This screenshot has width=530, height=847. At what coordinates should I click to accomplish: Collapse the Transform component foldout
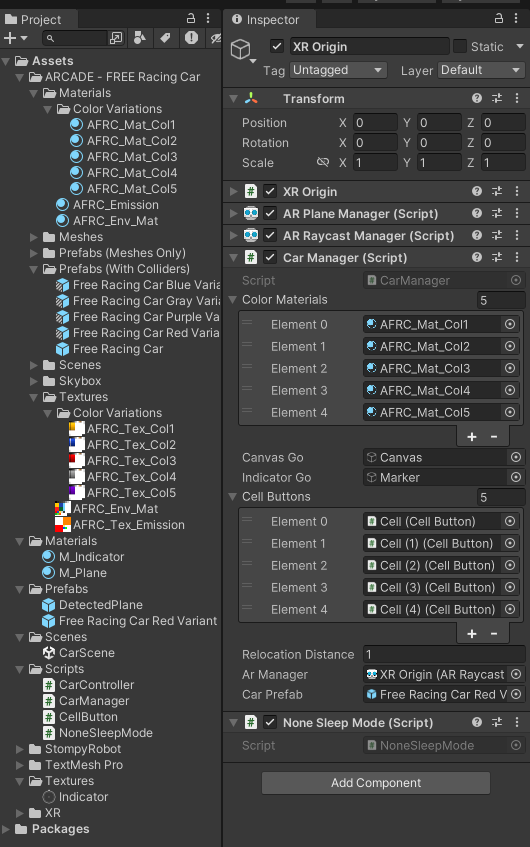(x=233, y=98)
